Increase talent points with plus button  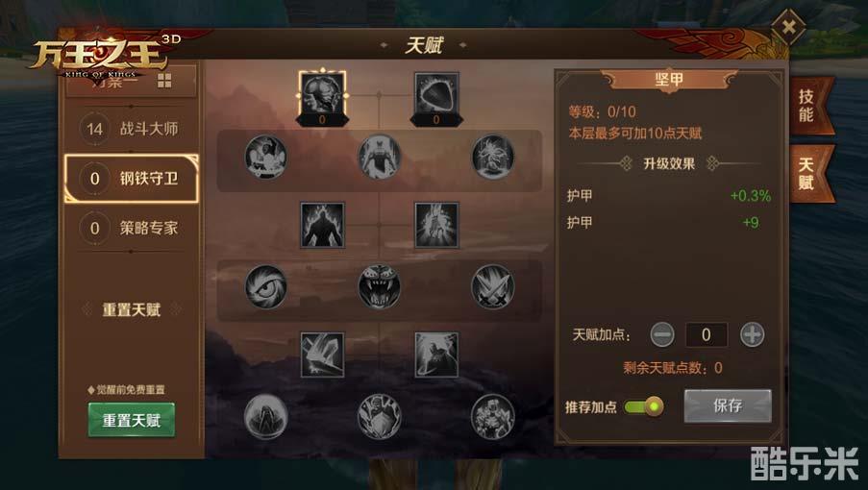[752, 334]
